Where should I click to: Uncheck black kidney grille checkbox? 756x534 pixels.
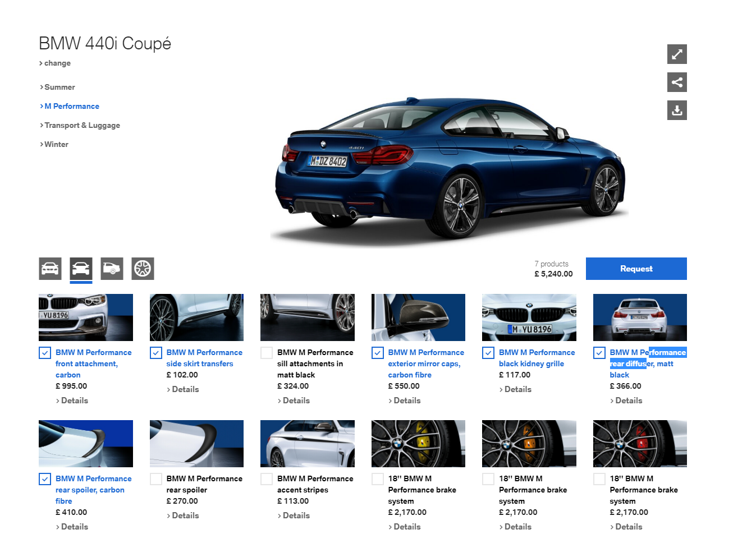point(488,353)
